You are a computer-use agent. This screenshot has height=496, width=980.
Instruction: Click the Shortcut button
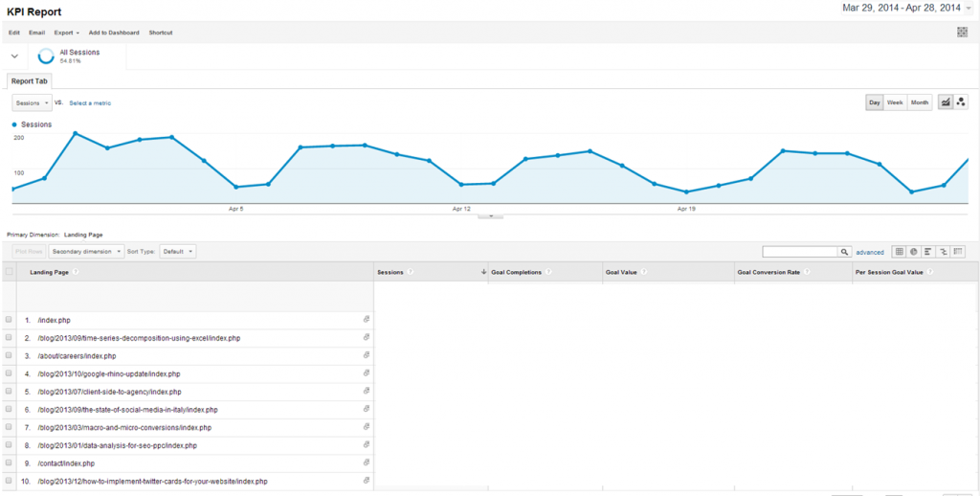[x=161, y=33]
